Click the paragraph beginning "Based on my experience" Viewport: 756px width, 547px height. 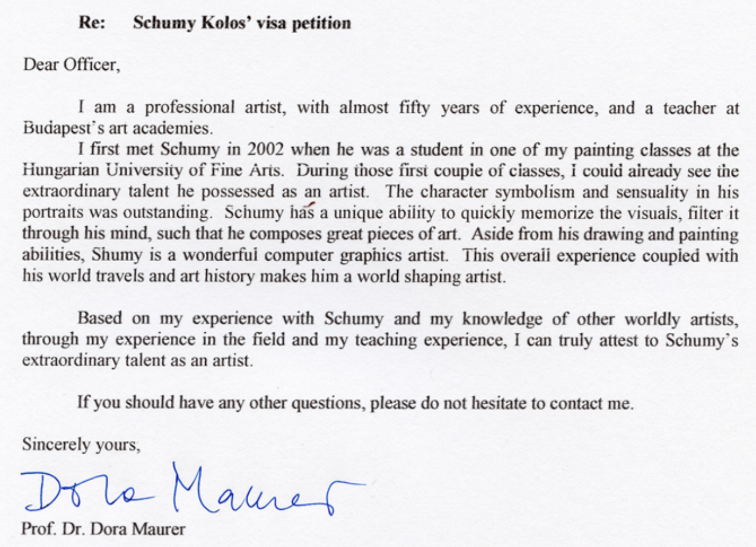coord(380,339)
